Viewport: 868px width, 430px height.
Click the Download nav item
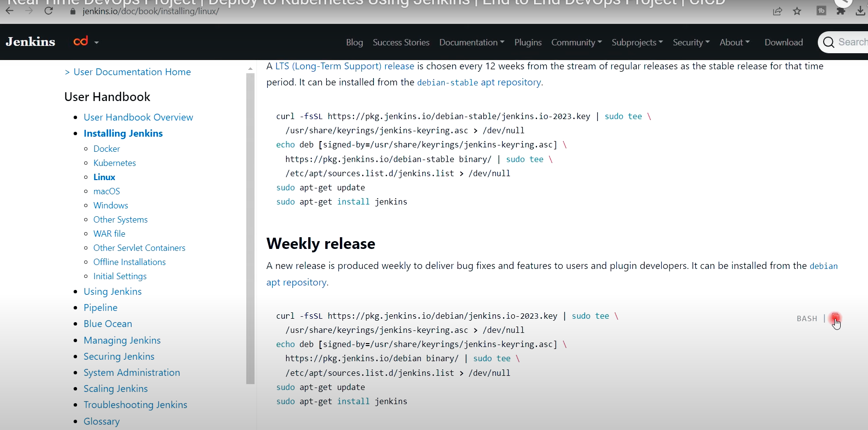[784, 42]
